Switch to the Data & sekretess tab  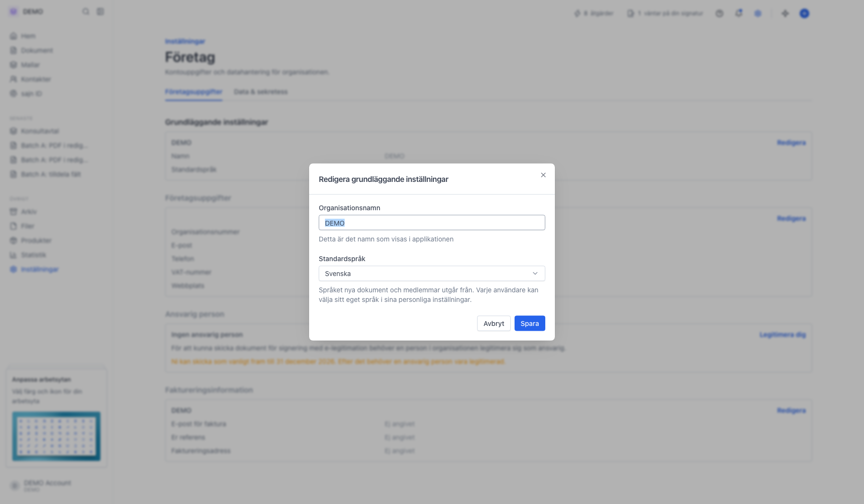point(261,92)
